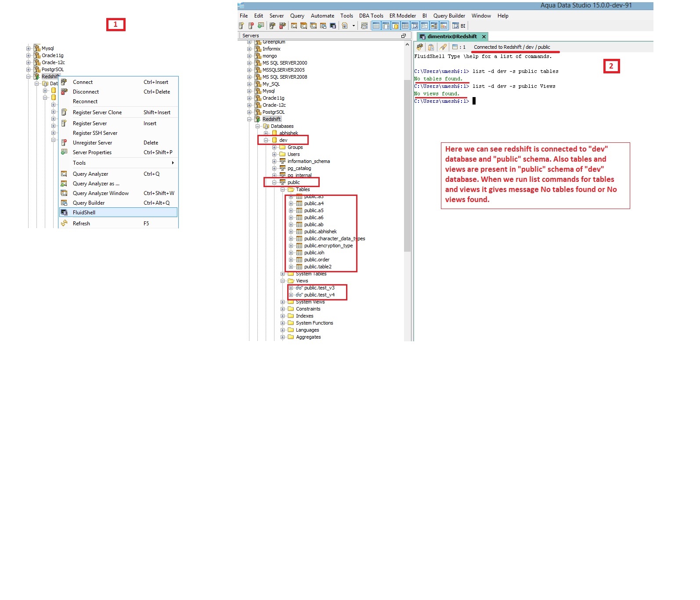Open Server Properties from the toolbar icon

[x=261, y=26]
